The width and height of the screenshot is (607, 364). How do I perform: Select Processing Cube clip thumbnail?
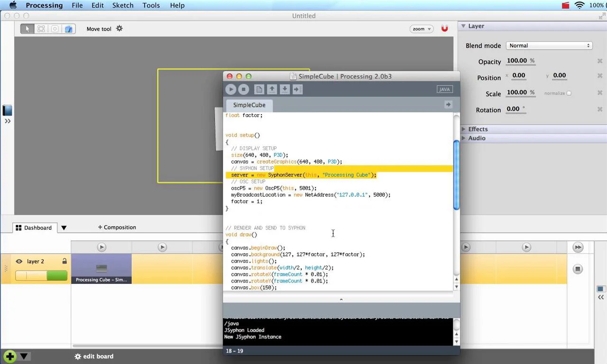pos(101,269)
